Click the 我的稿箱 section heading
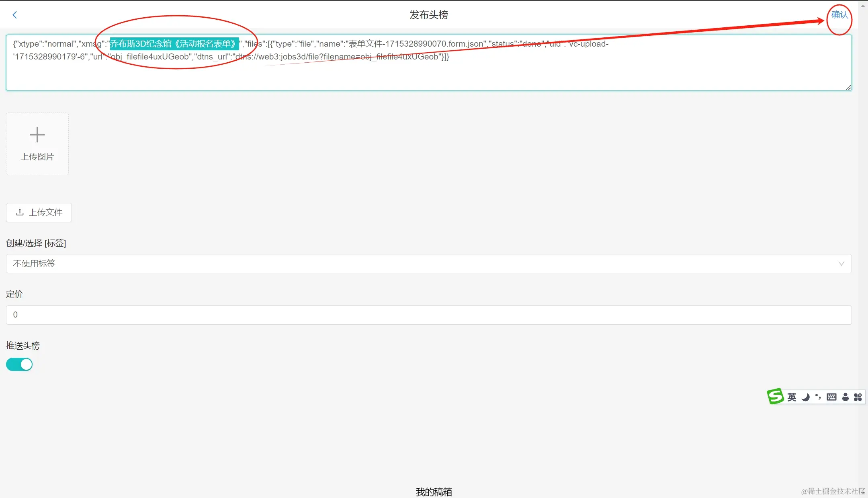The width and height of the screenshot is (868, 498). tap(434, 492)
